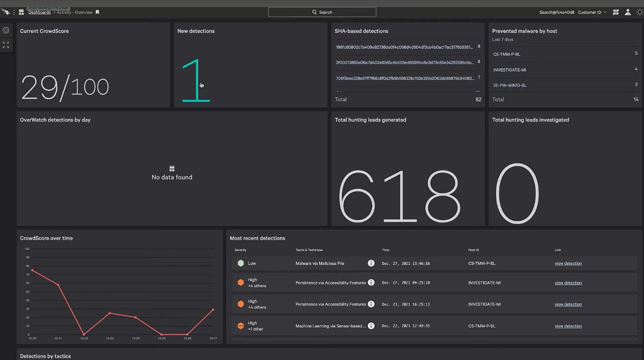
Task: Open the dashboard grid menu icon
Action: [x=21, y=12]
